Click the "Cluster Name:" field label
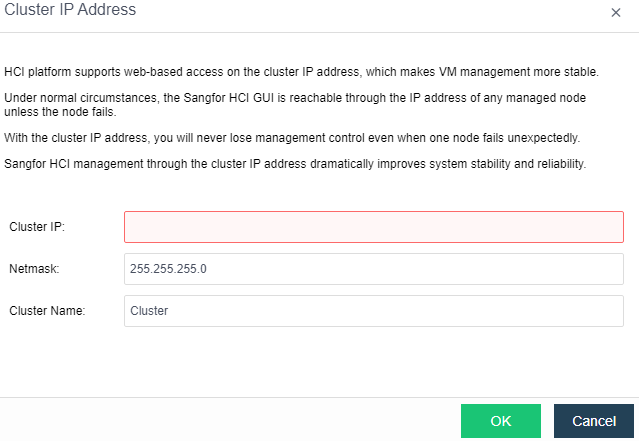Image resolution: width=639 pixels, height=441 pixels. (x=47, y=311)
